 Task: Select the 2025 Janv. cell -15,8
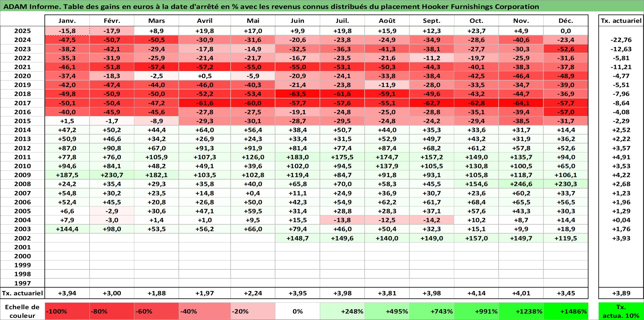(67, 31)
